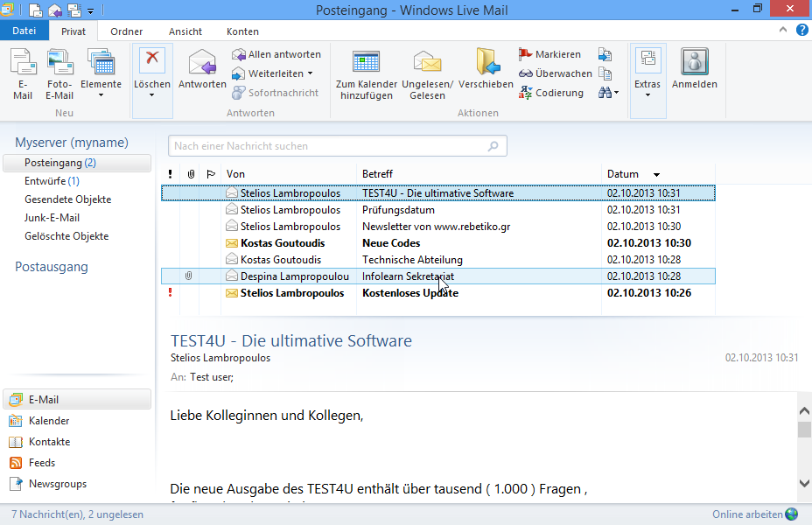Watch conversation using Überwachen
The height and width of the screenshot is (525, 812).
(555, 73)
